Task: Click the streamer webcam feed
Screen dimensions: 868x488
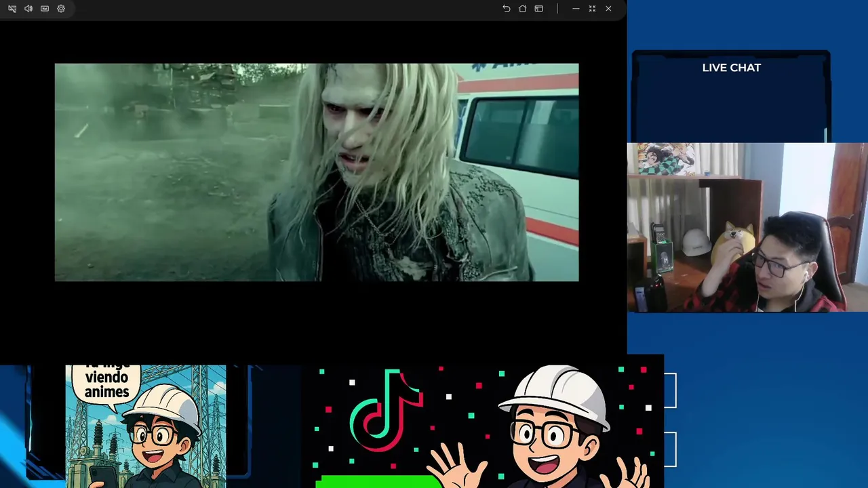Action: tap(747, 227)
